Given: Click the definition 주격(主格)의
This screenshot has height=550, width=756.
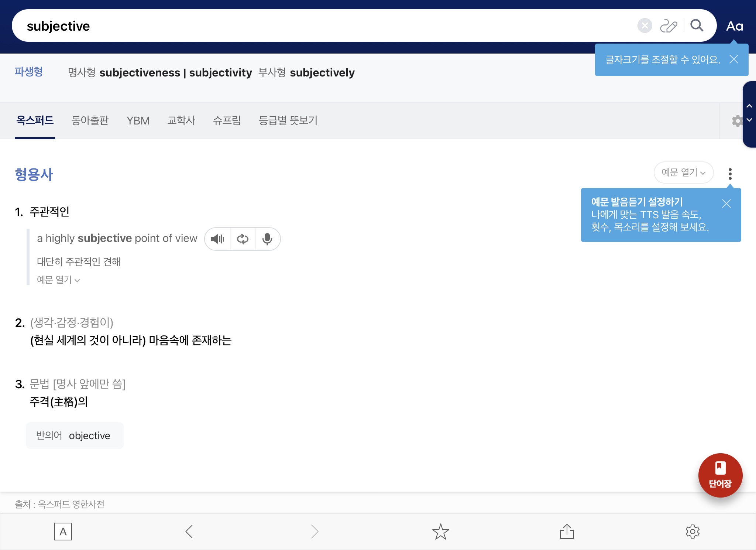Looking at the screenshot, I should (x=59, y=402).
